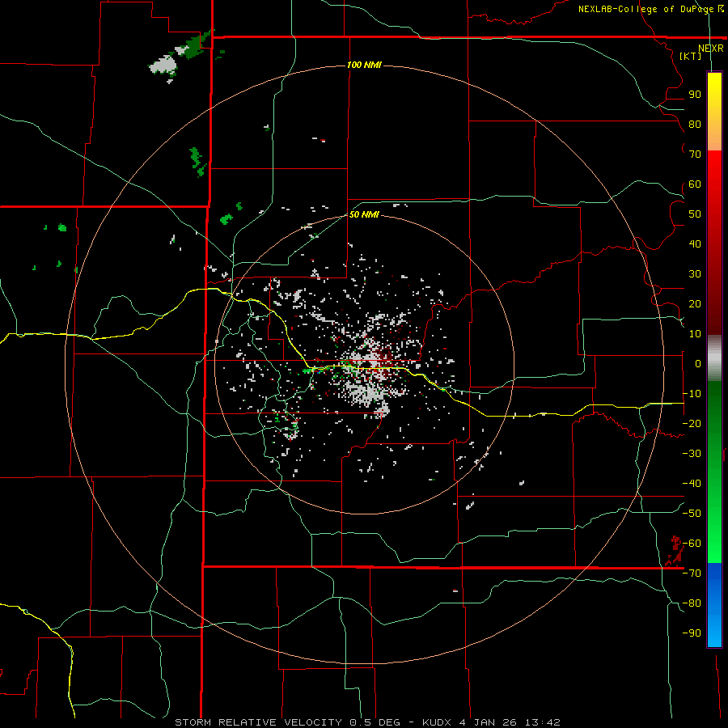This screenshot has height=728, width=728.
Task: Click the KUDX 4 JAN 26 13:42 timestamp
Action: click(491, 722)
